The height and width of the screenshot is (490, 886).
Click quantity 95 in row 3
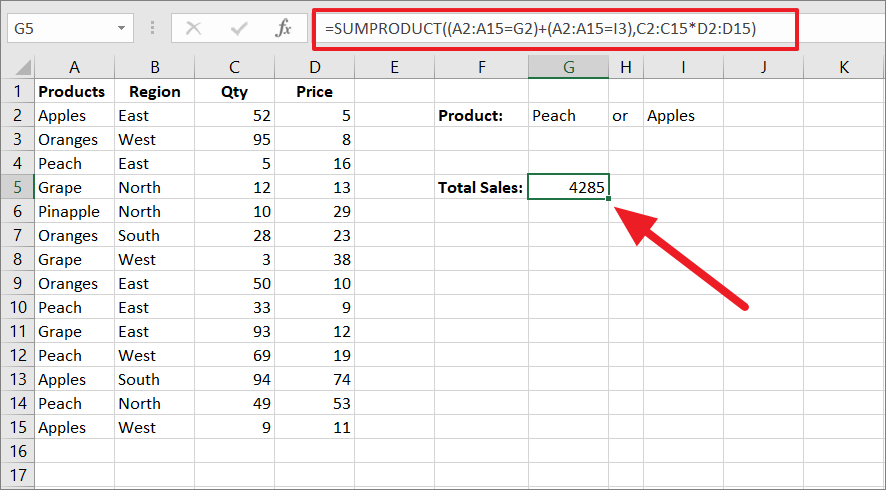[x=234, y=139]
